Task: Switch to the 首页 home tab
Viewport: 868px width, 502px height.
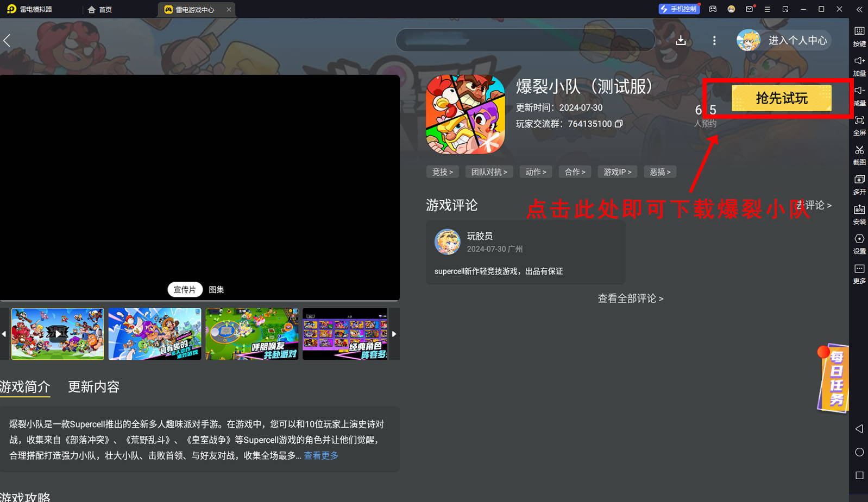Action: coord(100,9)
